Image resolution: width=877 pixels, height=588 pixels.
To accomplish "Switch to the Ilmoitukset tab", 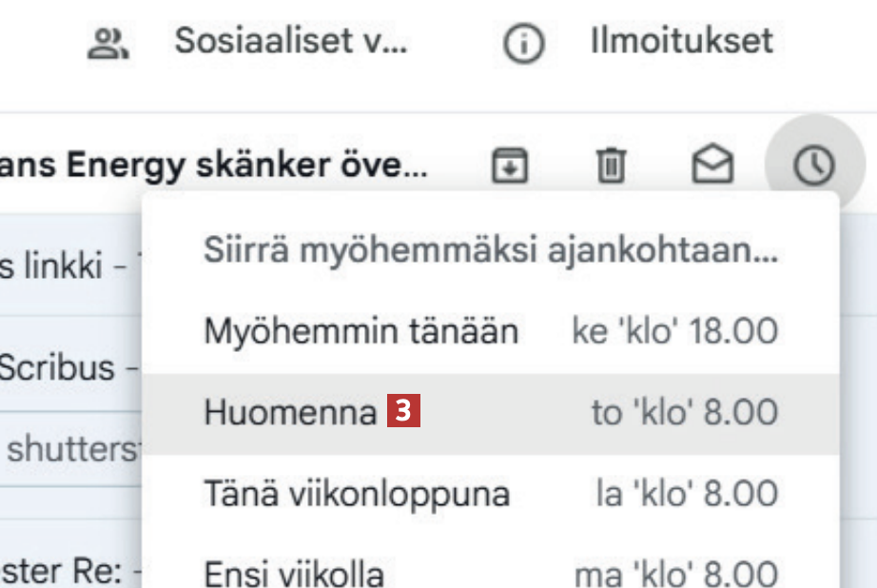I will tap(681, 42).
